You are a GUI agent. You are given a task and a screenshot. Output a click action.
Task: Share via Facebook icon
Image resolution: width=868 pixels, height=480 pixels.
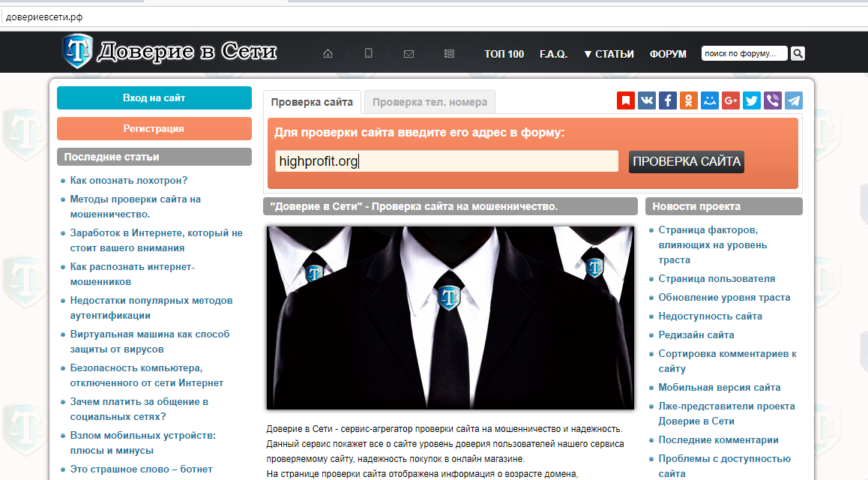668,100
